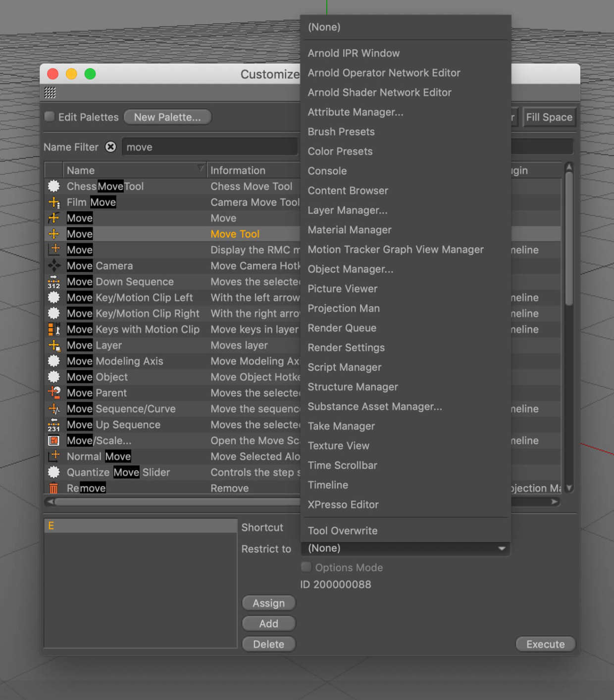
Task: Click the left arrow of the horizontal scrollbar
Action: (50, 502)
